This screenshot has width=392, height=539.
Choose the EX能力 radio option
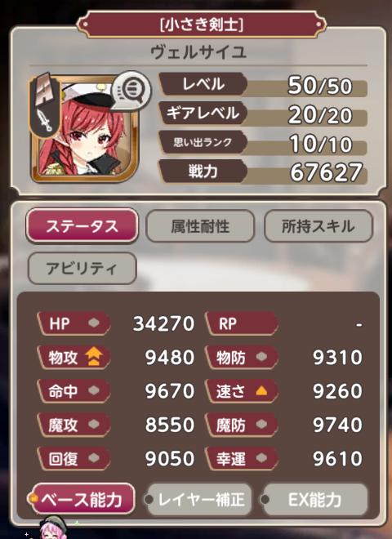point(314,499)
